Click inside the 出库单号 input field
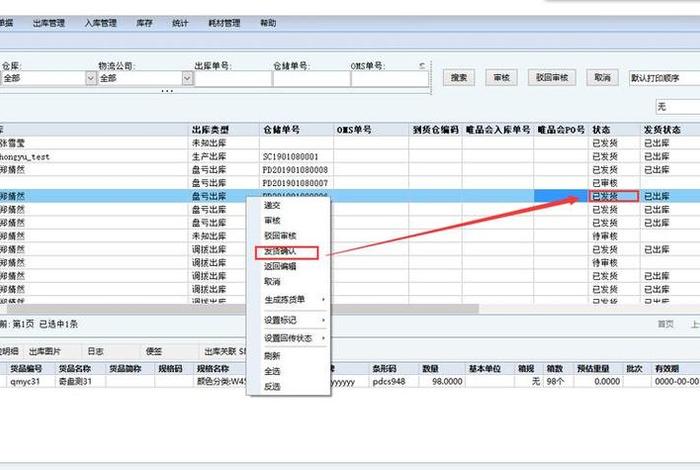The height and width of the screenshot is (470, 700). [x=232, y=78]
